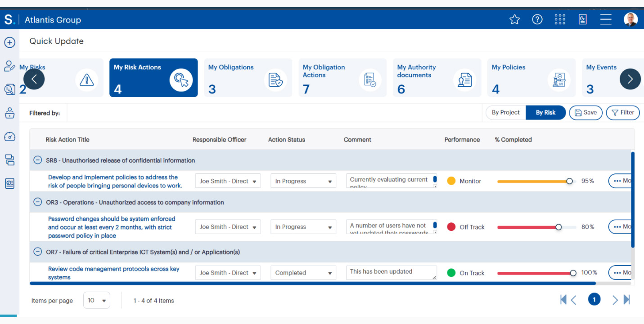Go to previous page arrow
This screenshot has width=644, height=324.
(x=574, y=300)
